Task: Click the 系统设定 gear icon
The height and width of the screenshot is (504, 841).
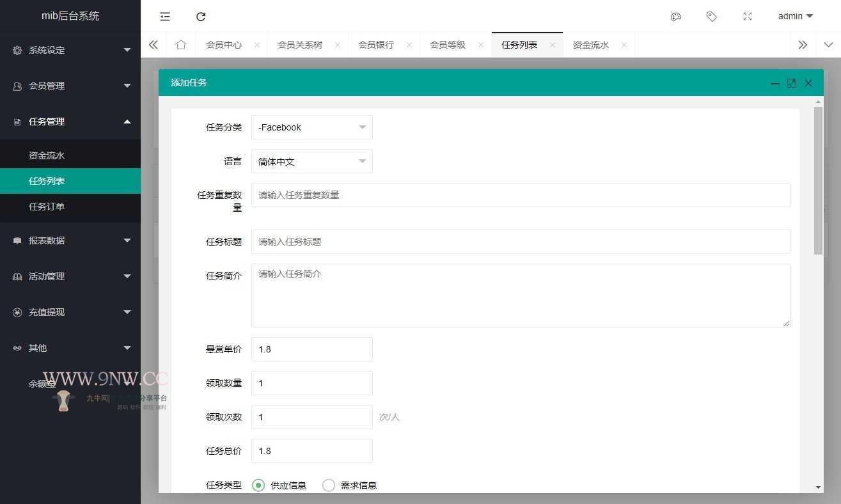Action: 17,50
